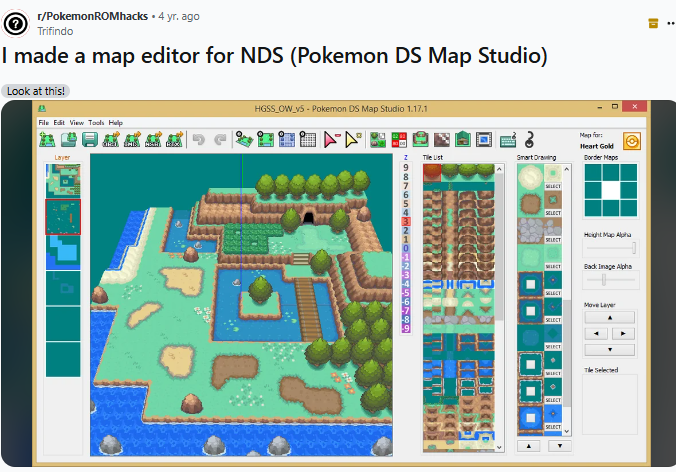Move layer left with the arrow button
The height and width of the screenshot is (472, 676).
click(x=596, y=334)
